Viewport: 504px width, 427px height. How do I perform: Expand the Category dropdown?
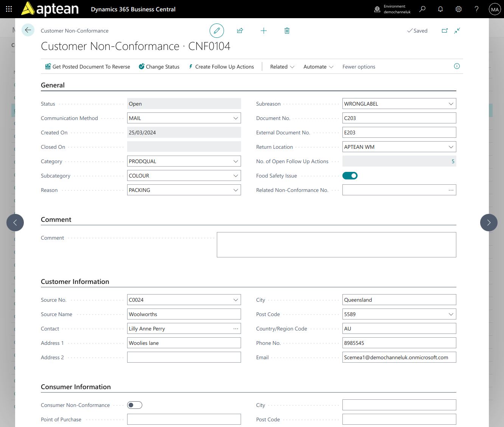tap(236, 161)
